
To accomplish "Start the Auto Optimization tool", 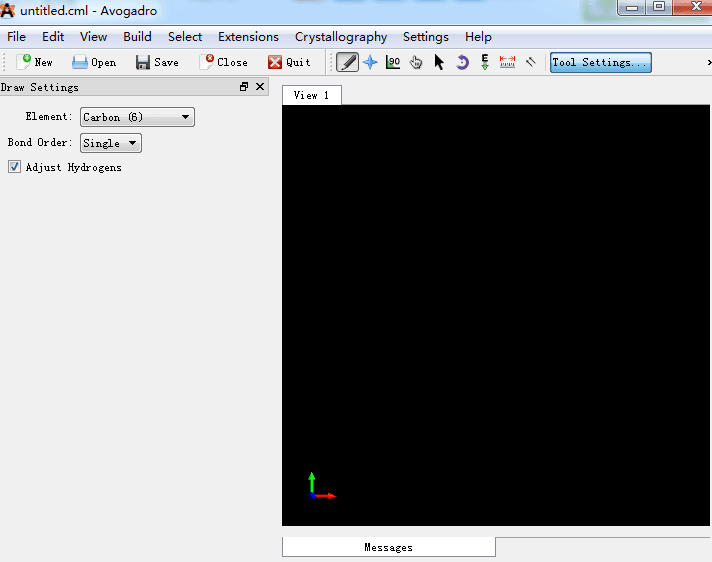I will 485,62.
